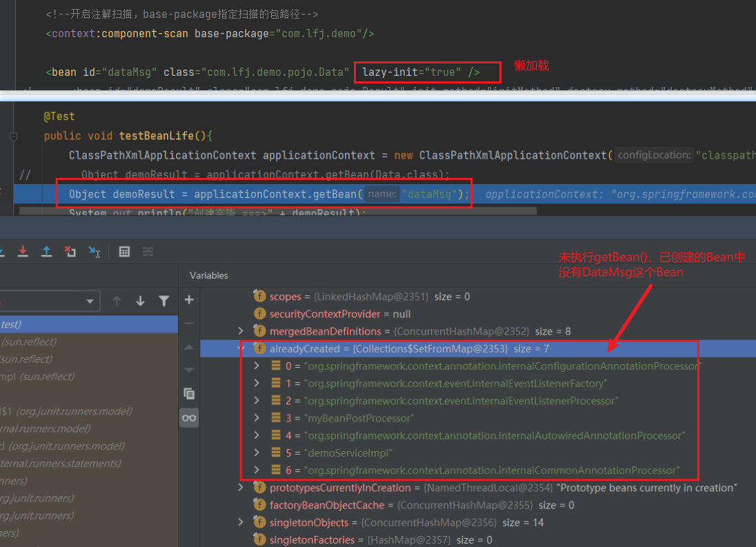The image size is (756, 547).
Task: Click the Run to Cursor icon
Action: point(94,252)
